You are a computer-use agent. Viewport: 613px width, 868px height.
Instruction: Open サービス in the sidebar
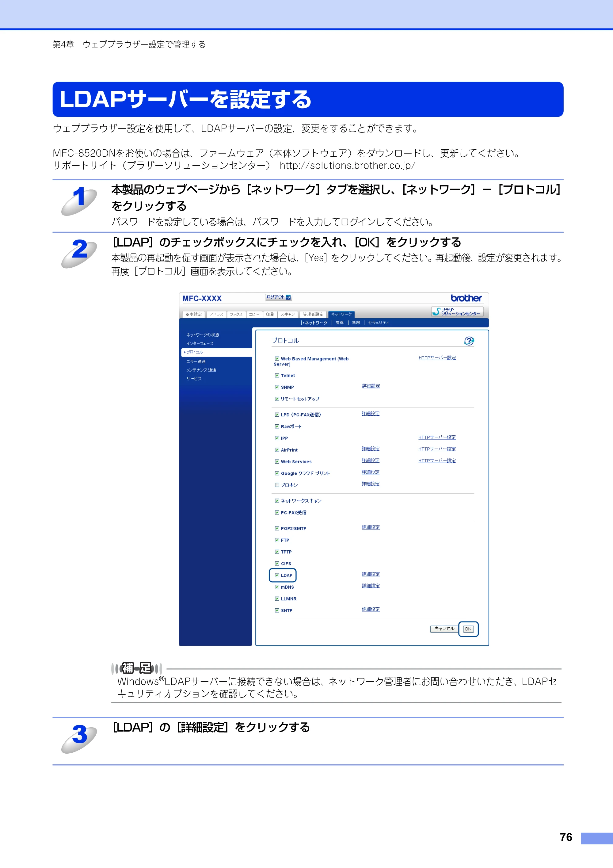[x=193, y=379]
